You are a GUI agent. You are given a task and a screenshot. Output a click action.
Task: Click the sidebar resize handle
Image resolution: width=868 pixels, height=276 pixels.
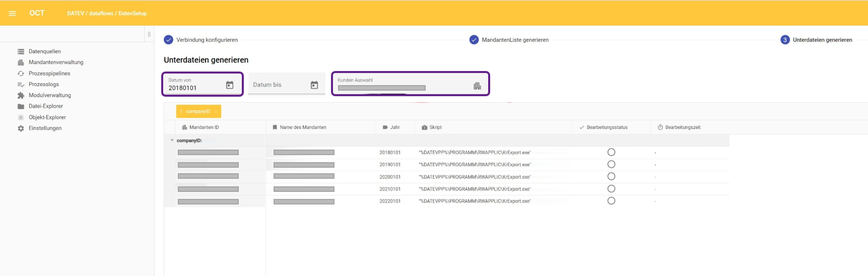click(x=149, y=34)
